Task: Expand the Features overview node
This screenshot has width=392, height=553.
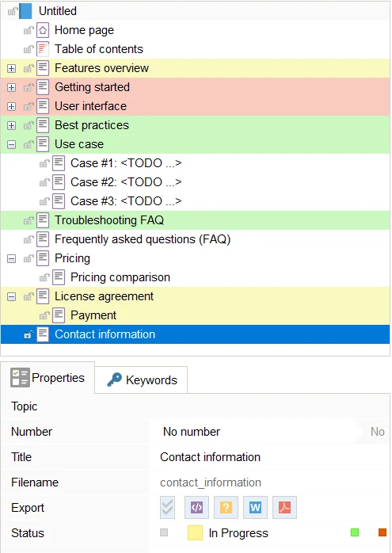Action: coord(12,68)
